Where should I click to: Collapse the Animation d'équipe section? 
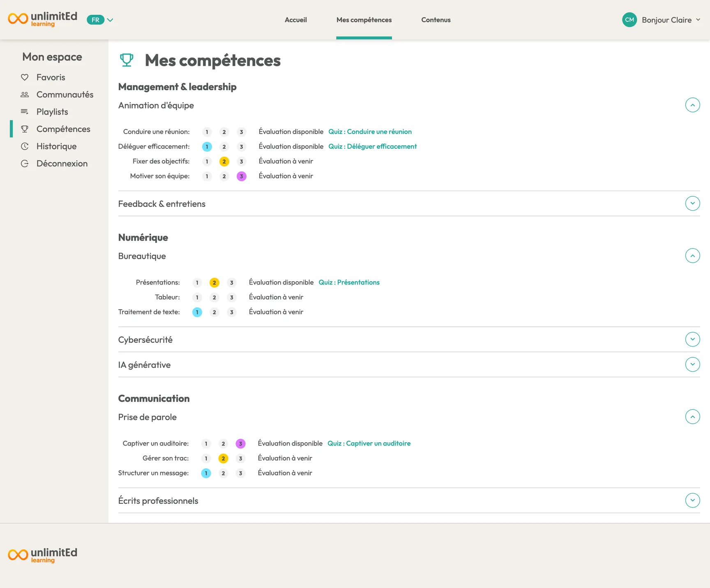coord(693,105)
